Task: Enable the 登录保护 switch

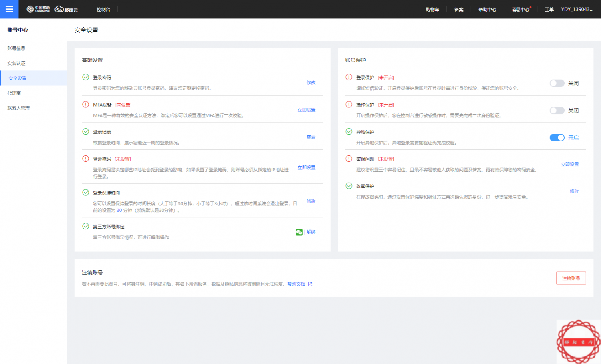Action: coord(557,83)
